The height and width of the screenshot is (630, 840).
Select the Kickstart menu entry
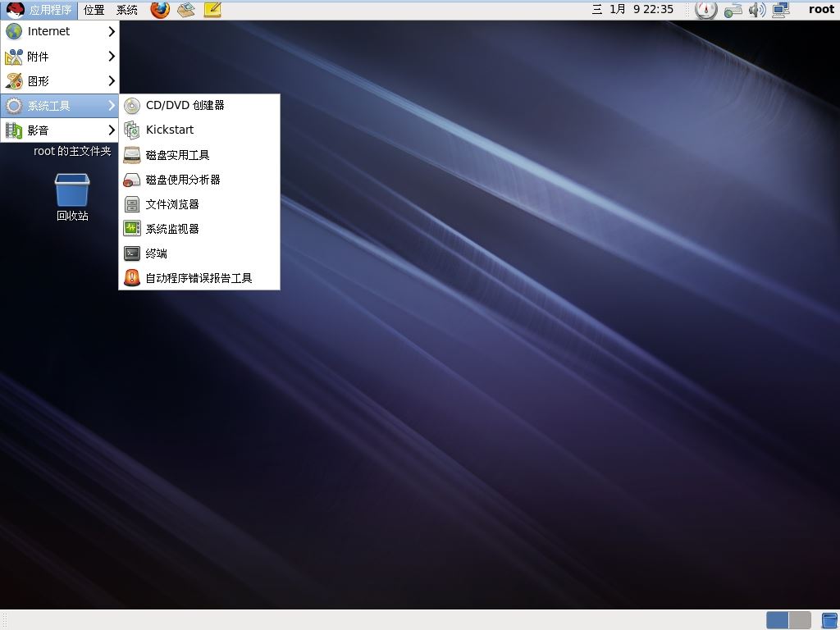click(x=199, y=130)
